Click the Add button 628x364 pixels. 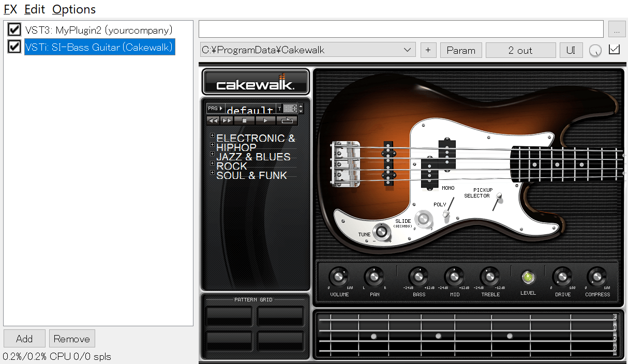pyautogui.click(x=24, y=339)
